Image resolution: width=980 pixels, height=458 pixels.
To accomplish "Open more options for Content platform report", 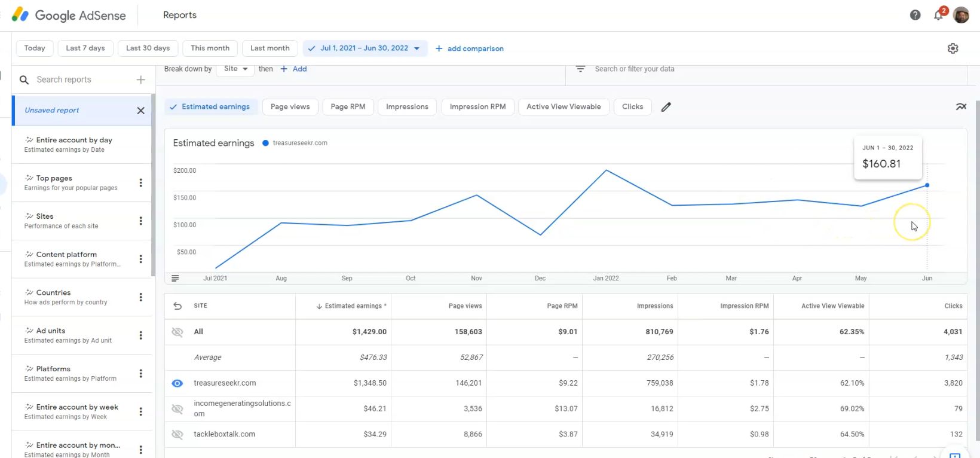I will pyautogui.click(x=141, y=259).
